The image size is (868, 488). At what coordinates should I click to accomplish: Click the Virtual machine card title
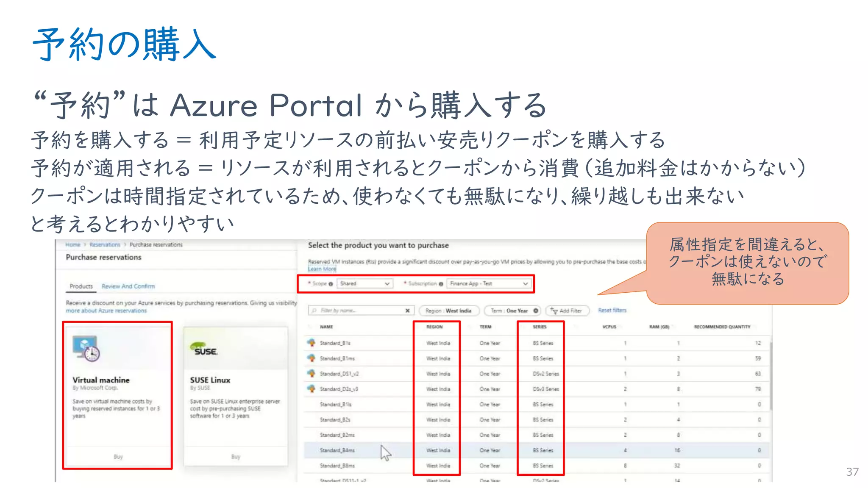[x=101, y=380]
